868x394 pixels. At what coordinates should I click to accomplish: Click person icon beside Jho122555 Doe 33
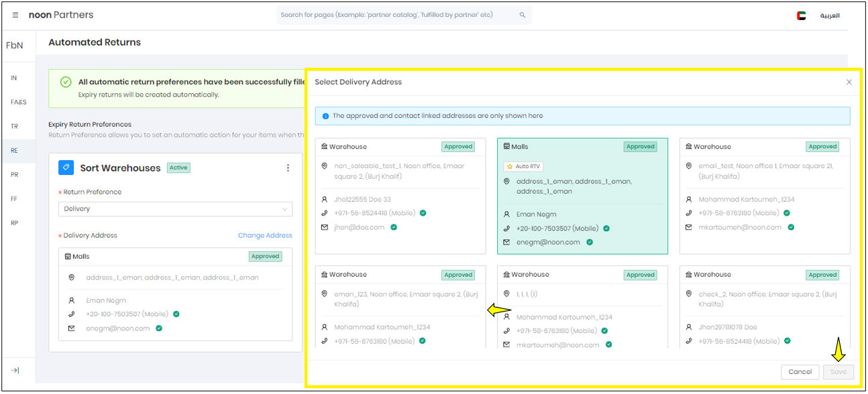pyautogui.click(x=324, y=200)
